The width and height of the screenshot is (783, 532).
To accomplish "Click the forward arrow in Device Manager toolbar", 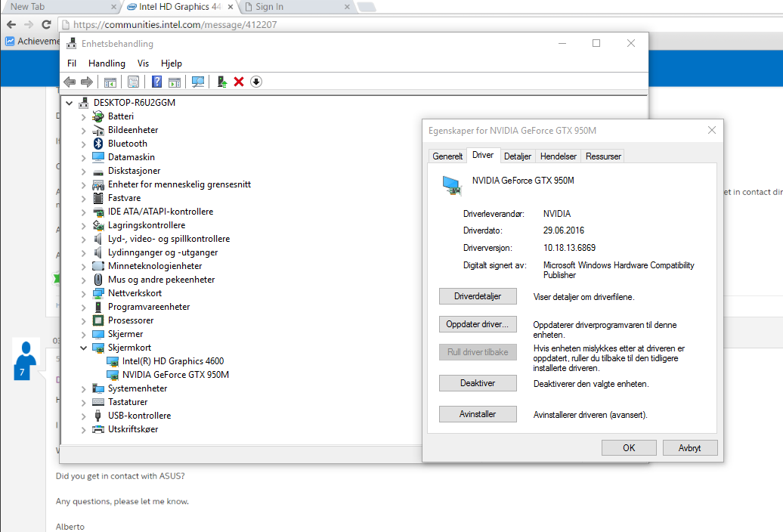I will coord(87,82).
